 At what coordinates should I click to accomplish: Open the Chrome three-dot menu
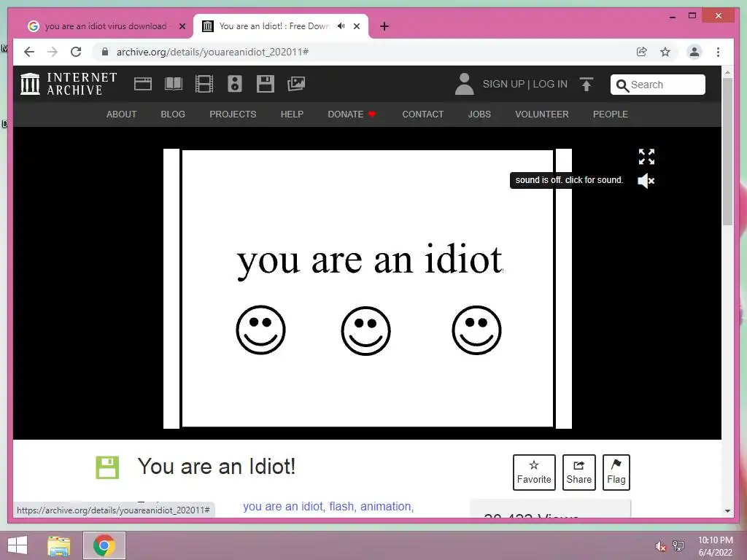point(718,52)
